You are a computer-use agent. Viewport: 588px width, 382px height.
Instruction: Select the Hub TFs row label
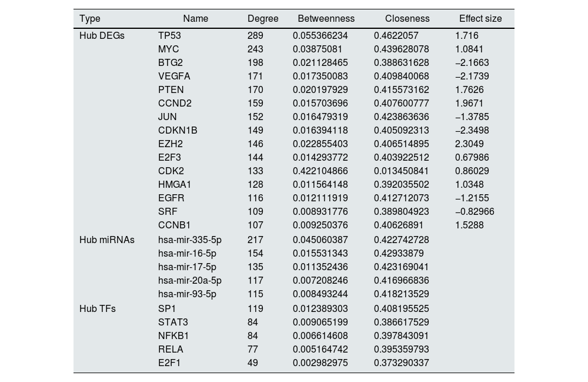pos(97,308)
